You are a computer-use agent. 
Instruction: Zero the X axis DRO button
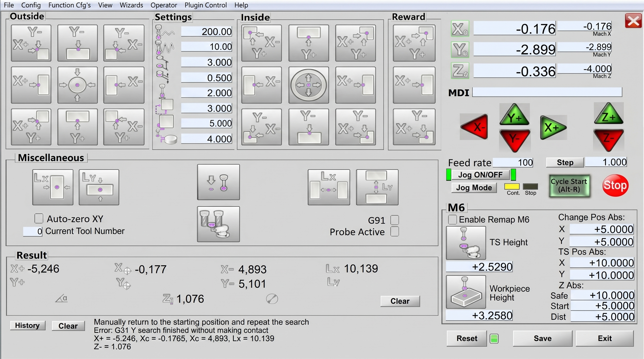pos(460,29)
